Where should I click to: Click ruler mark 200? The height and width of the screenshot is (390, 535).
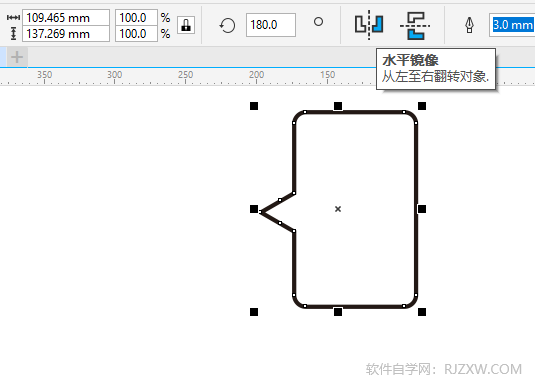[x=256, y=74]
